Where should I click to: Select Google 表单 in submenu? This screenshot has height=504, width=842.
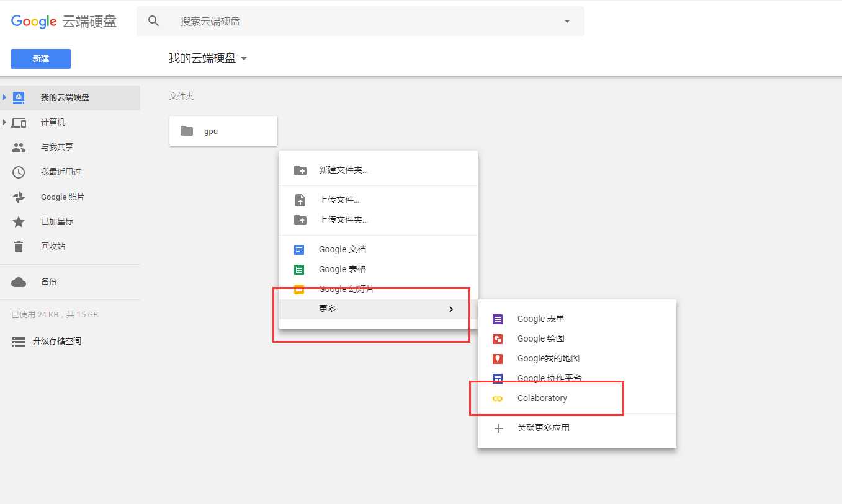click(577, 319)
